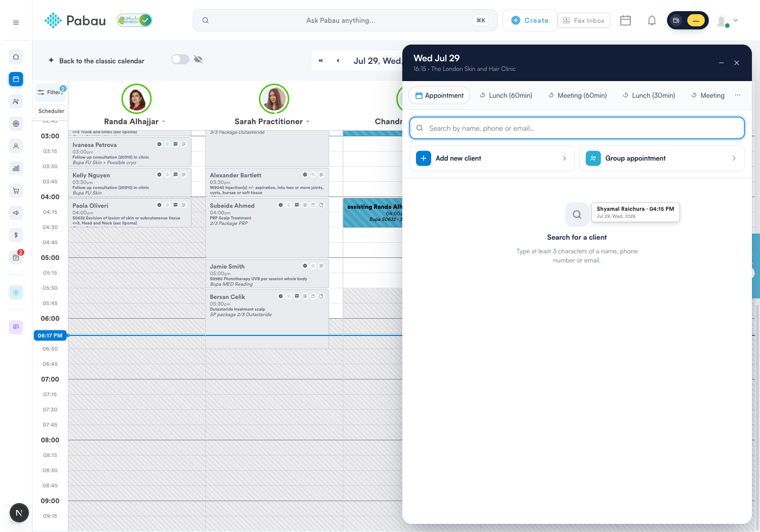This screenshot has height=532, width=760.
Task: Open the shopping cart sidebar icon
Action: coord(16,191)
